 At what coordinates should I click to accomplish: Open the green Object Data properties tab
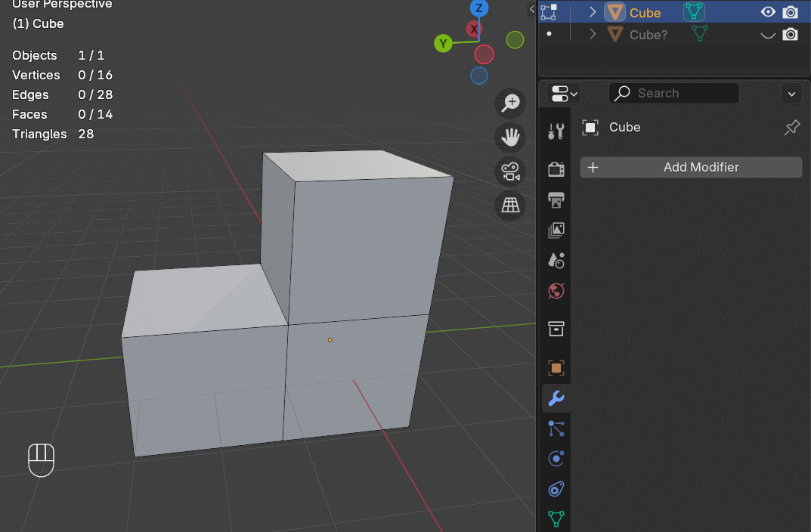coord(556,519)
